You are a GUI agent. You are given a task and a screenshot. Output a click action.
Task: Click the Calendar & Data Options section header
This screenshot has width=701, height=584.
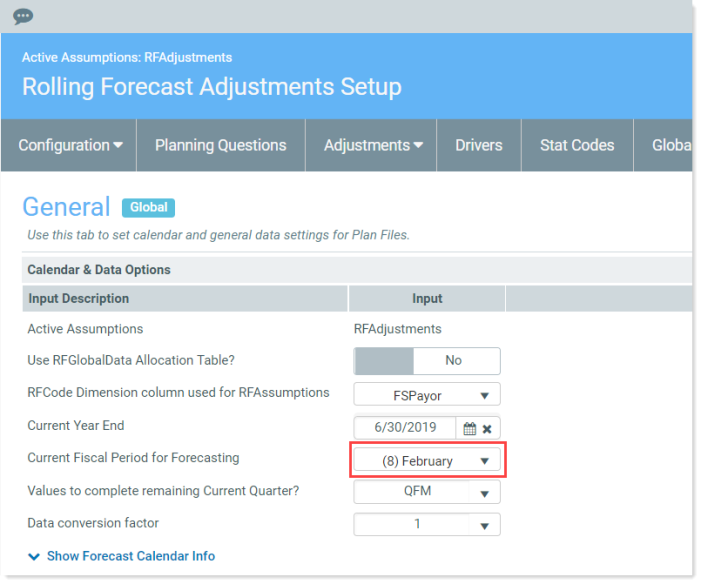357,270
